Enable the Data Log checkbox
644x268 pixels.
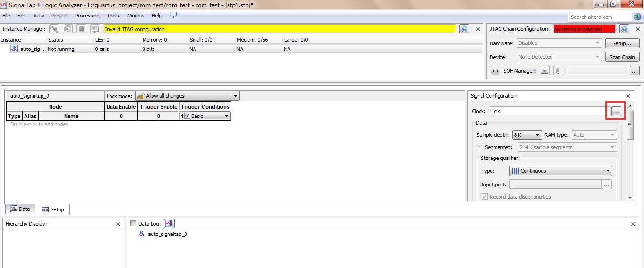coord(133,224)
